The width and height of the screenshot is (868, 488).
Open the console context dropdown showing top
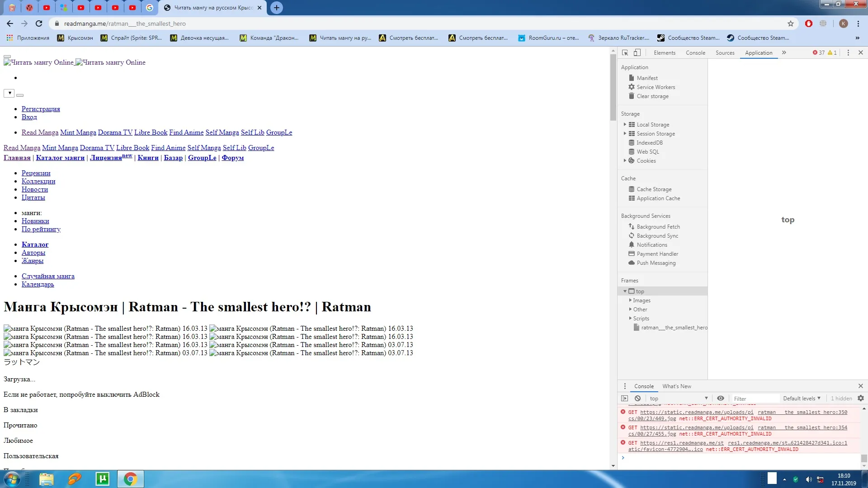click(x=678, y=399)
